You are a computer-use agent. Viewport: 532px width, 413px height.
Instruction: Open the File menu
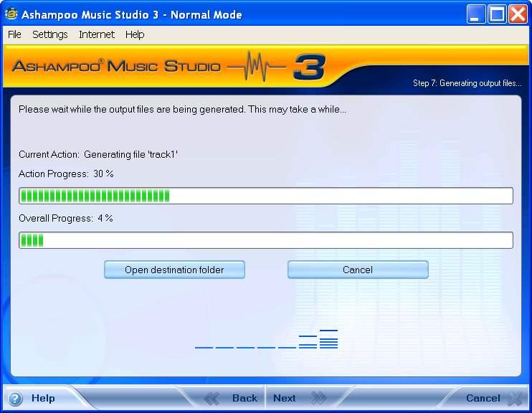point(14,34)
